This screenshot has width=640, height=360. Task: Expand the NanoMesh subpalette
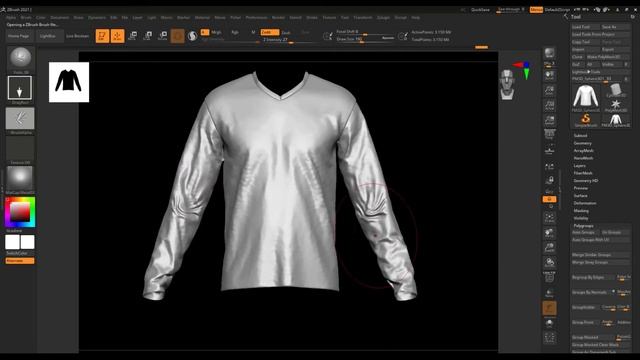coord(583,158)
